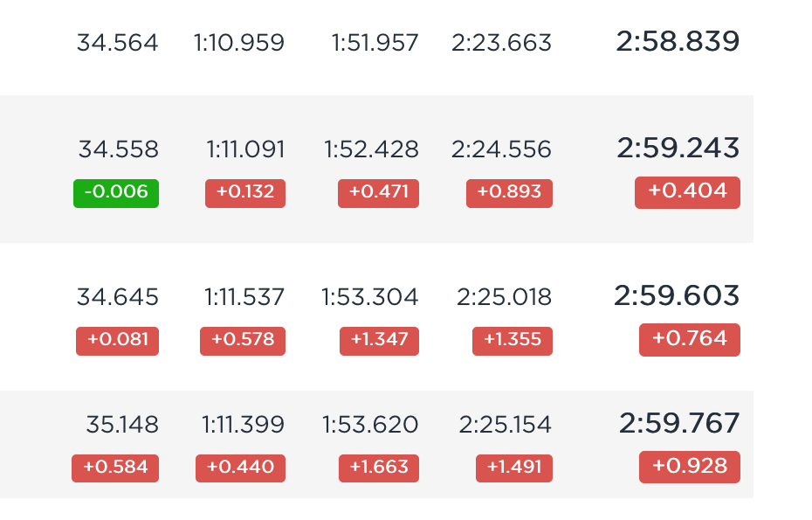Click the 34.564 first split time
The image size is (812, 520).
click(x=118, y=43)
